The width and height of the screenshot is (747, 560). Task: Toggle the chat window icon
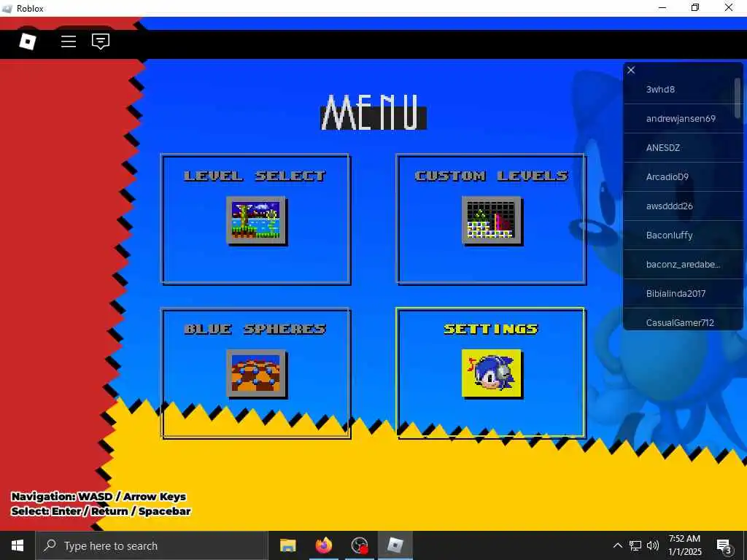101,42
